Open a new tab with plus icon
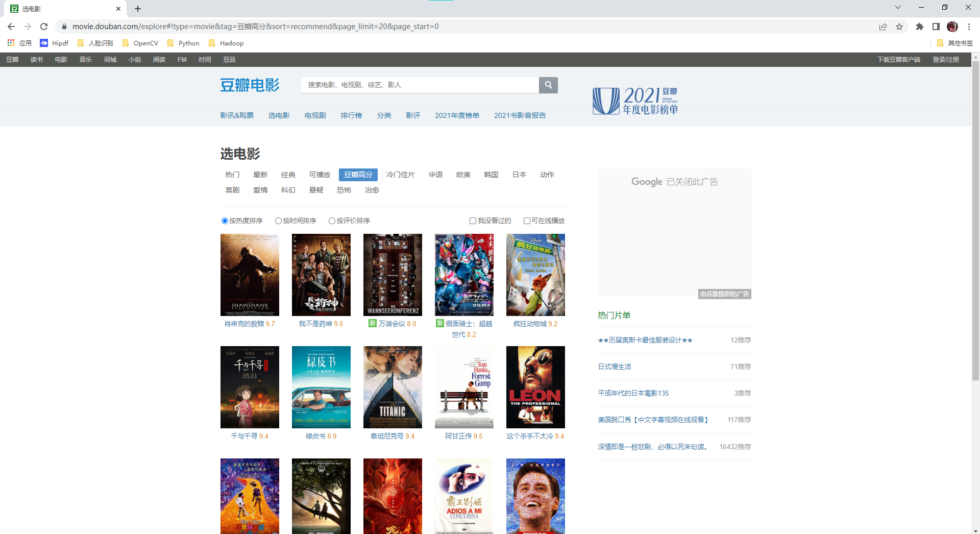This screenshot has width=980, height=534. click(x=138, y=9)
